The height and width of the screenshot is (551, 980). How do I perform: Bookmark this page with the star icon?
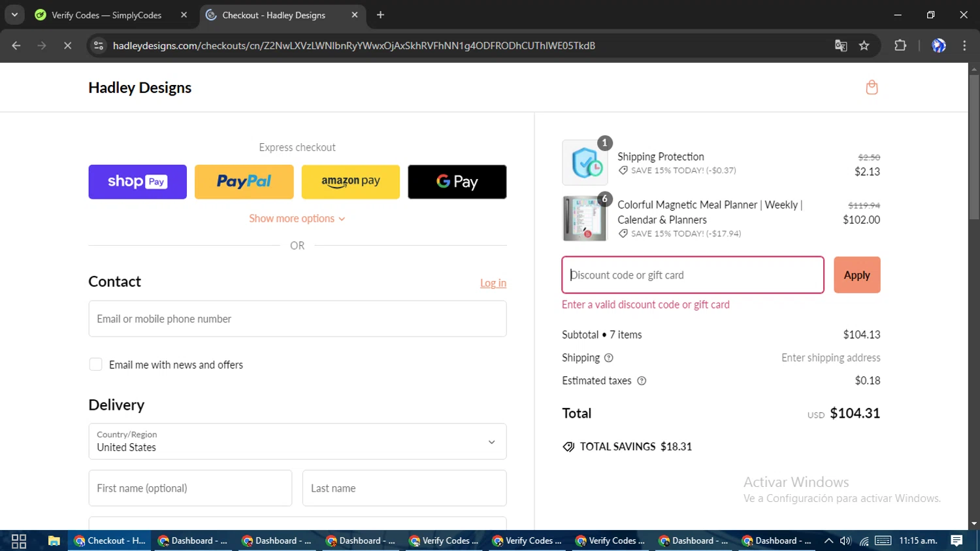864,46
